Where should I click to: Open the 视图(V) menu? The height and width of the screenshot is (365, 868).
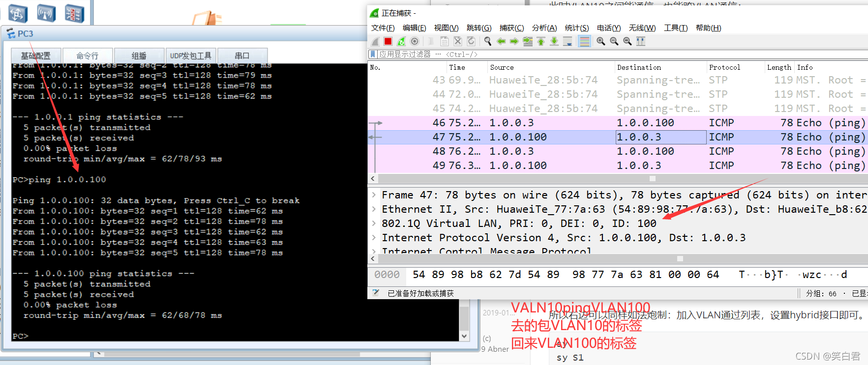446,28
